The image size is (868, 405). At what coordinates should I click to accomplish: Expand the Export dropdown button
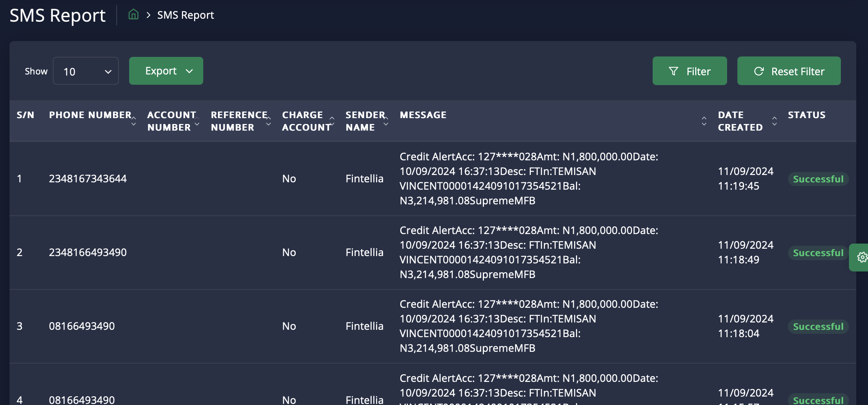[x=166, y=71]
